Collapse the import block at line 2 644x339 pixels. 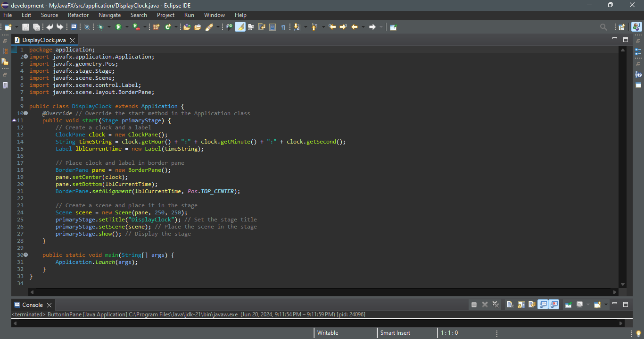pos(25,57)
